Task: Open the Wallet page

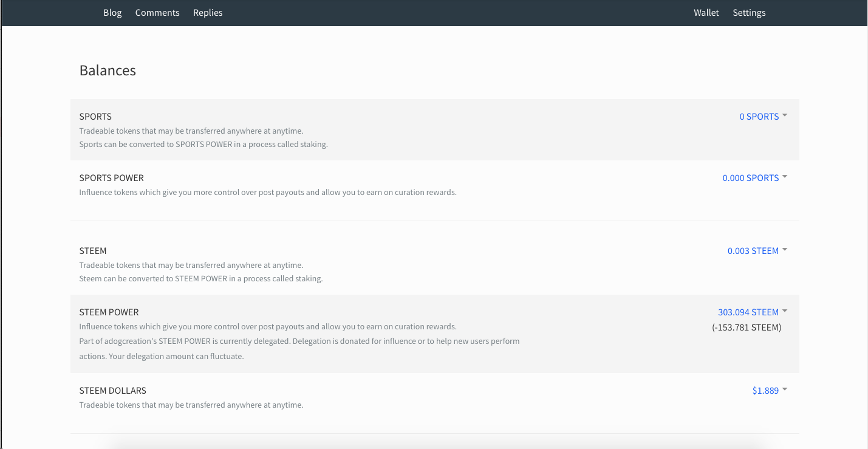Action: tap(706, 13)
